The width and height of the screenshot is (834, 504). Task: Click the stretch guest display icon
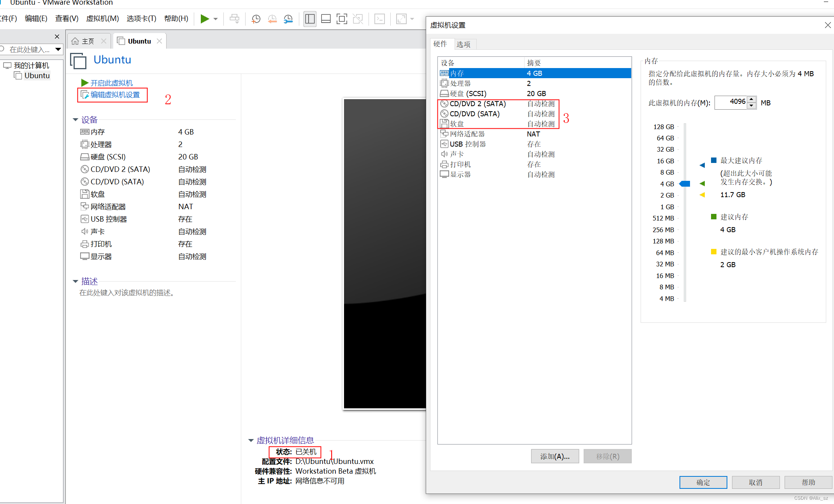click(401, 19)
